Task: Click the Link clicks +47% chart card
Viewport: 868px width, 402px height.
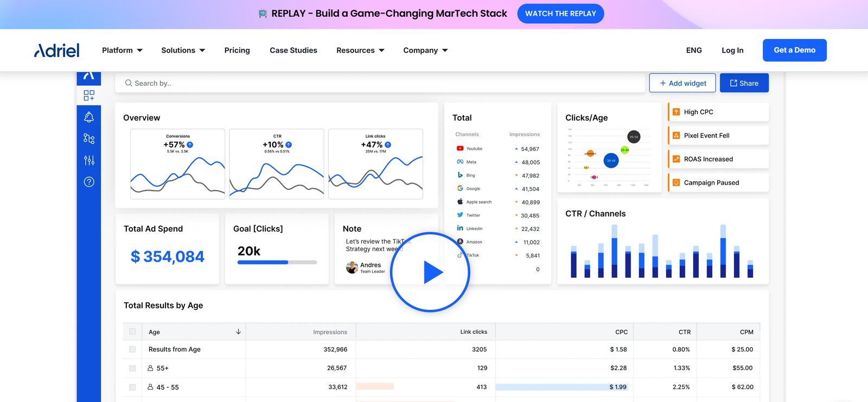Action: pos(375,164)
